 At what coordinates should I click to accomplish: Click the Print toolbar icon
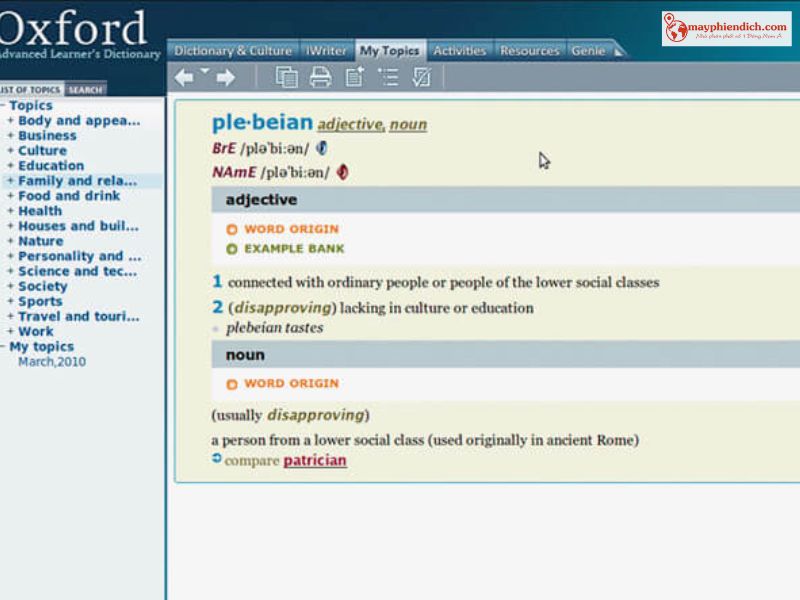pyautogui.click(x=321, y=77)
